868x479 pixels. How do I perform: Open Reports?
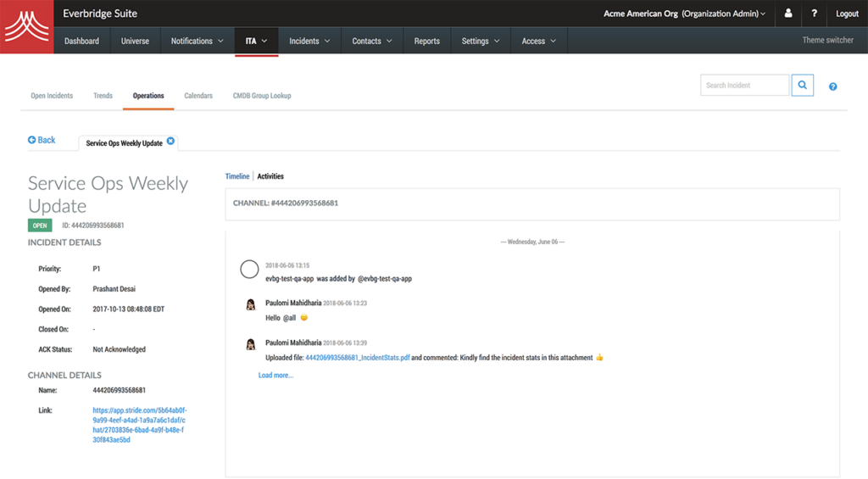pos(427,41)
